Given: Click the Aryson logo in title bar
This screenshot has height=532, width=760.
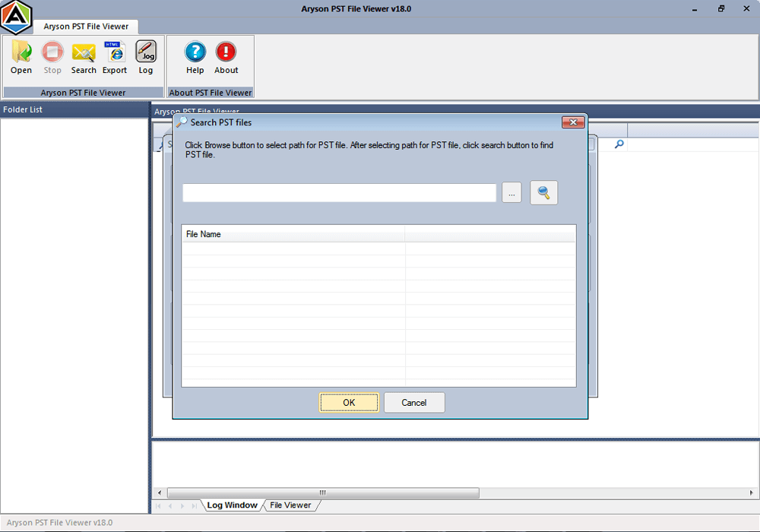Looking at the screenshot, I should (16, 17).
